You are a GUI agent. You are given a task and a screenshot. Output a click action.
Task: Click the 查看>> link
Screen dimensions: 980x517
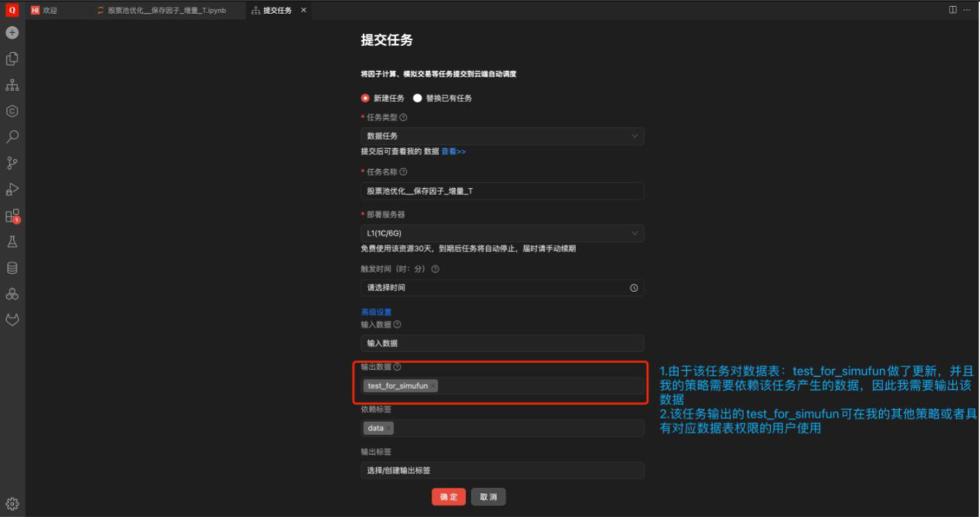pos(454,151)
